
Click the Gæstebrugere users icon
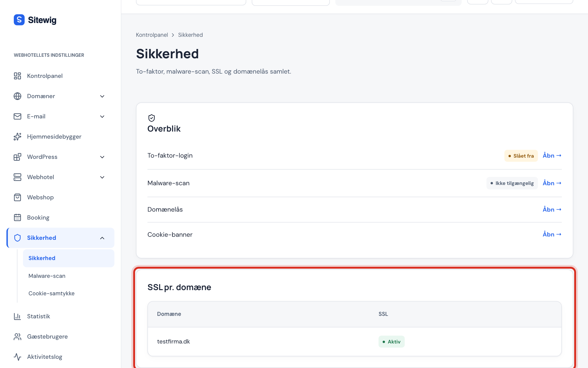[17, 336]
